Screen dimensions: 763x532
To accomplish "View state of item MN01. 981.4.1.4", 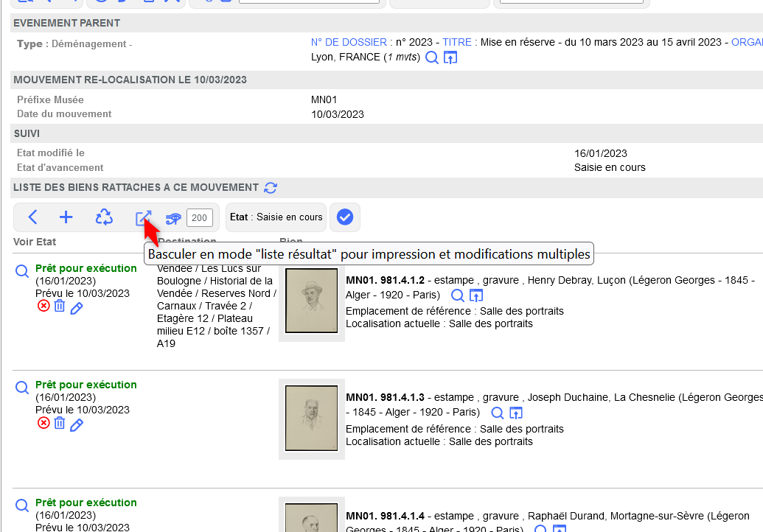I will [22, 505].
